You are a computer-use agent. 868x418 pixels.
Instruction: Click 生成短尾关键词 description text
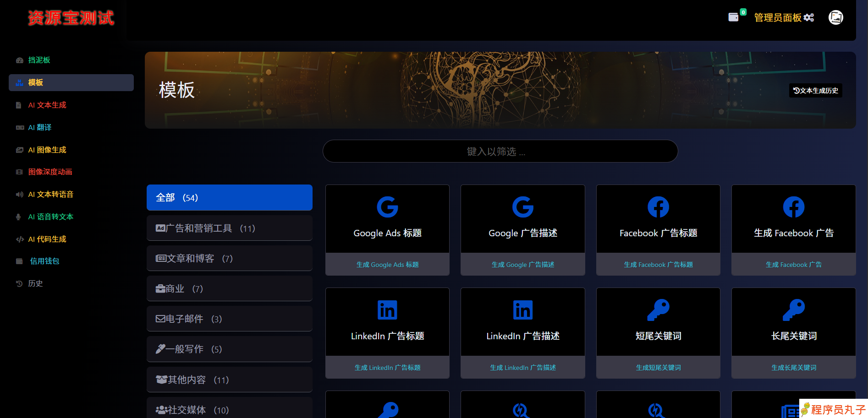(658, 368)
